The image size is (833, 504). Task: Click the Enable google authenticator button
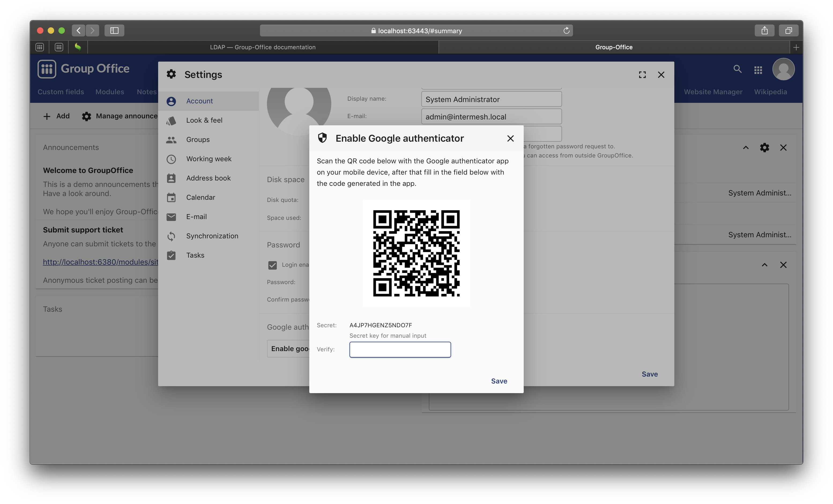pyautogui.click(x=288, y=349)
